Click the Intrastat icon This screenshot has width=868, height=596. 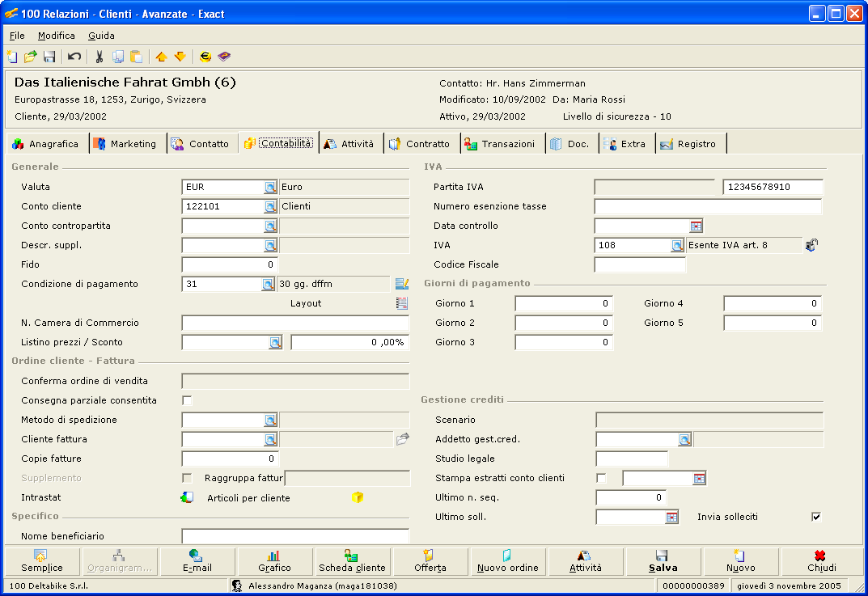click(187, 497)
